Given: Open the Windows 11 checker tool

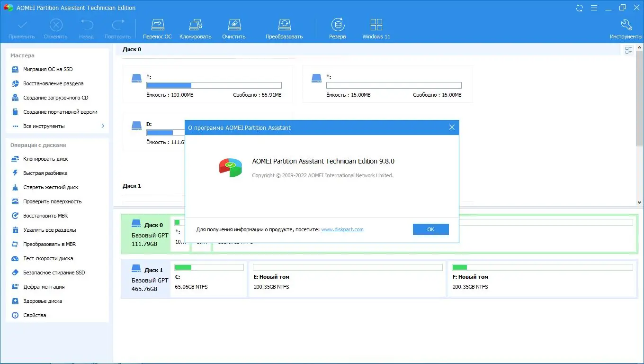Looking at the screenshot, I should pos(376,29).
